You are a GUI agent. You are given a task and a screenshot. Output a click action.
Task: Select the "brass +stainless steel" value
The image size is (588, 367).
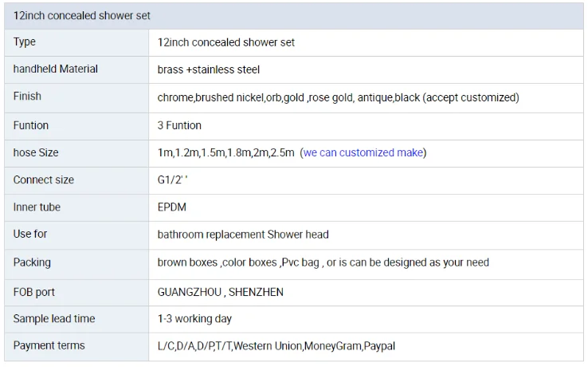pos(209,69)
